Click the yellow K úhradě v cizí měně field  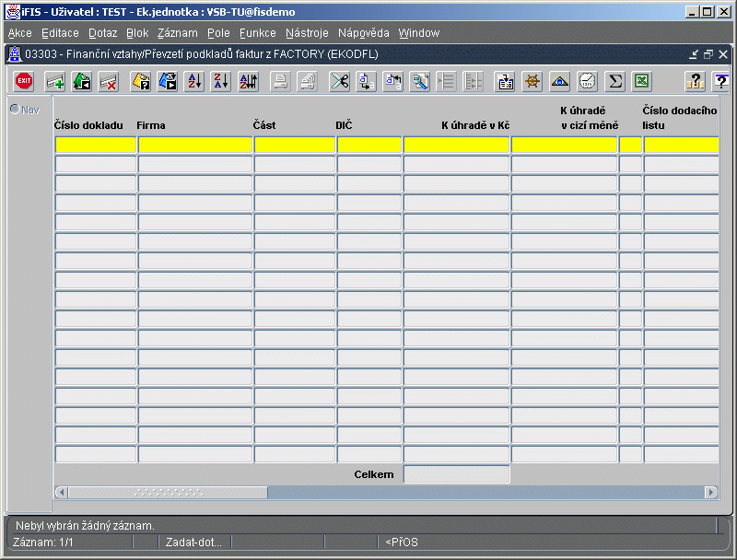[x=564, y=145]
